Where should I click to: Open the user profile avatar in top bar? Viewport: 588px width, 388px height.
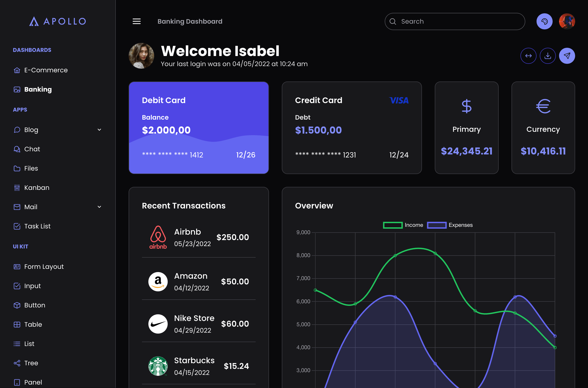[x=567, y=21]
